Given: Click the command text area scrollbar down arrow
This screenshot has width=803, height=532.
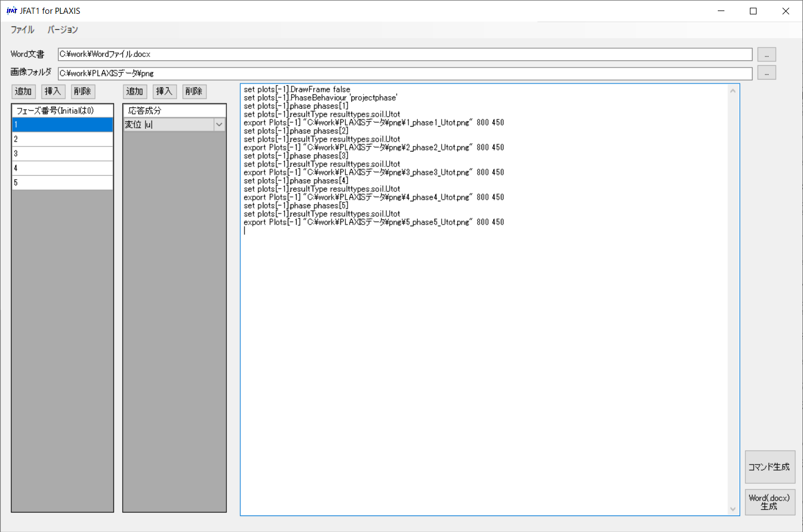Looking at the screenshot, I should click(733, 509).
